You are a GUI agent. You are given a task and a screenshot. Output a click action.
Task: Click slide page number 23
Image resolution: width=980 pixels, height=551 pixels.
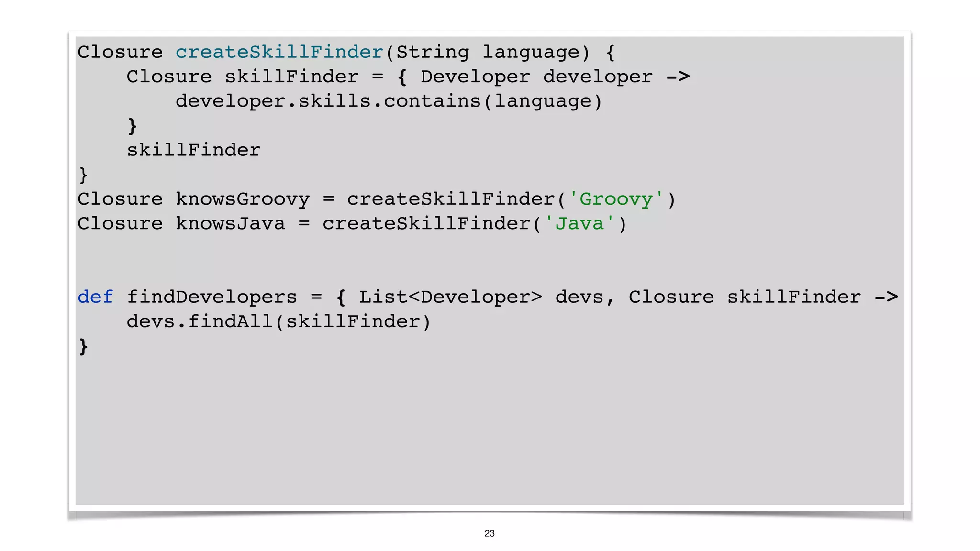pyautogui.click(x=490, y=533)
